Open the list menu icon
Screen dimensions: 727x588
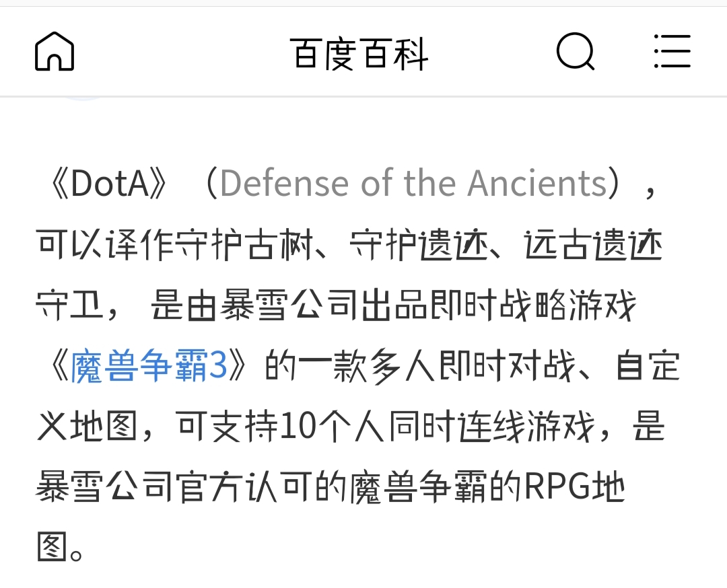[672, 51]
